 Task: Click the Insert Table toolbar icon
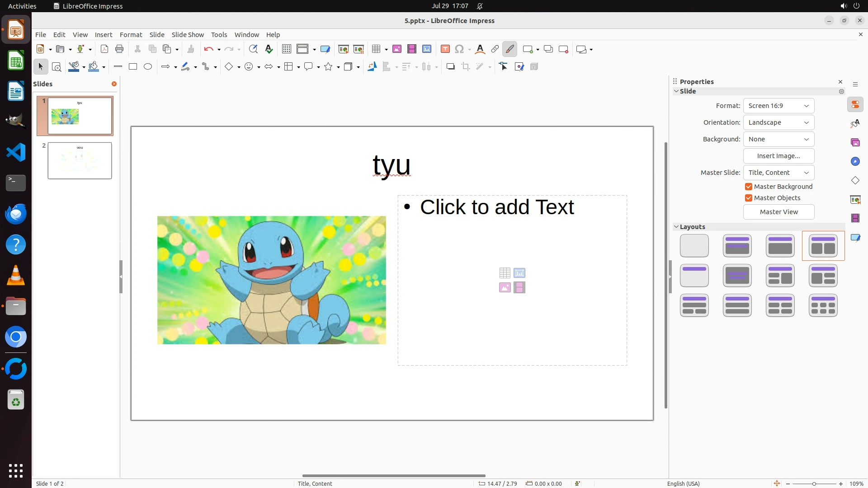tap(376, 49)
